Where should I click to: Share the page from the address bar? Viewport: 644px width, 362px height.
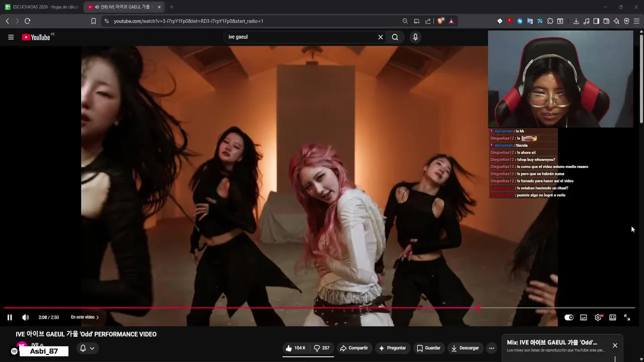click(x=428, y=21)
